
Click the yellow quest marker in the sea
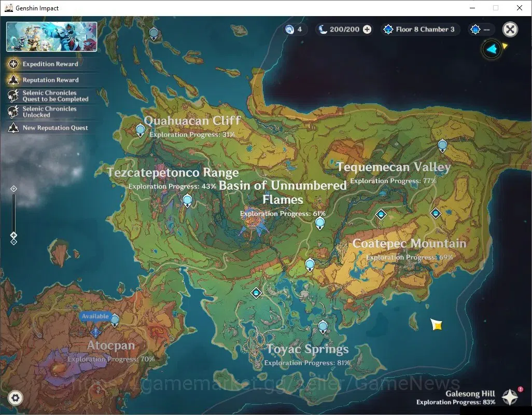(437, 325)
